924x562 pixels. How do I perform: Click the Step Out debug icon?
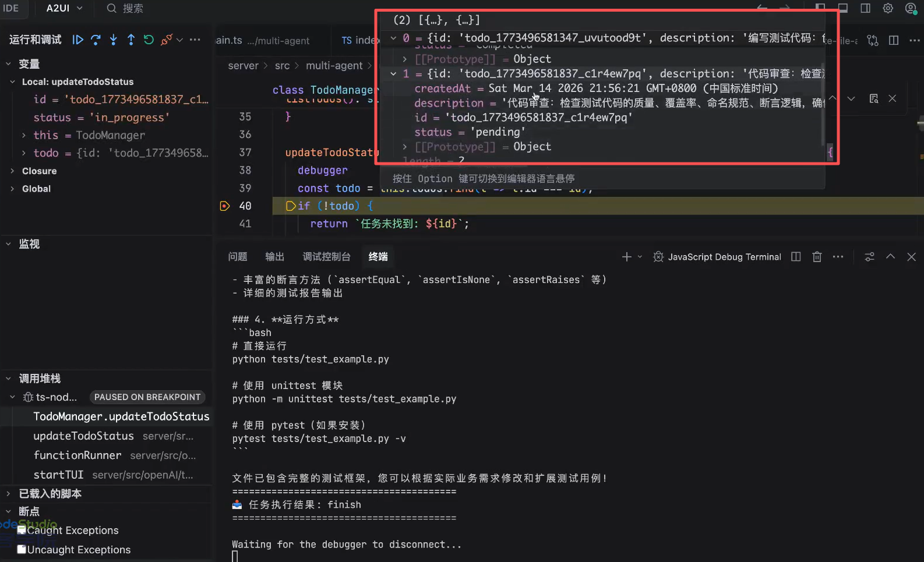point(131,40)
